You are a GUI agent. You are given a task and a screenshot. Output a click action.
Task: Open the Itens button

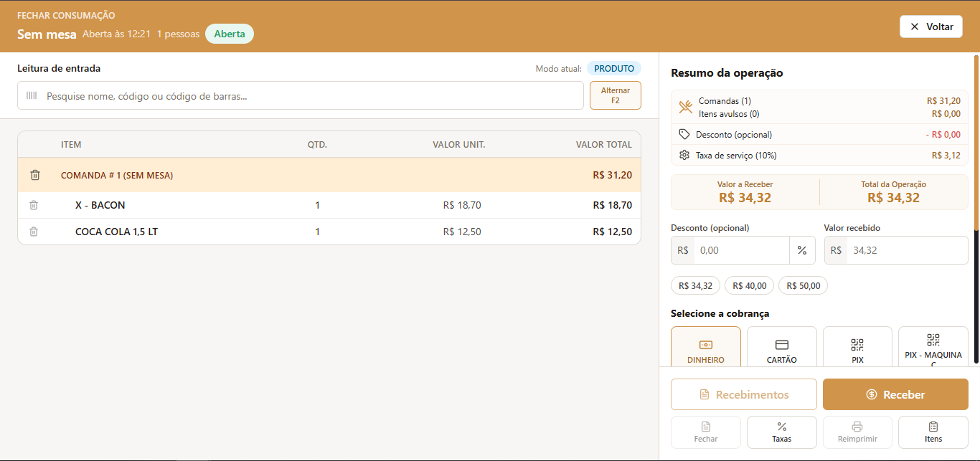(x=933, y=432)
